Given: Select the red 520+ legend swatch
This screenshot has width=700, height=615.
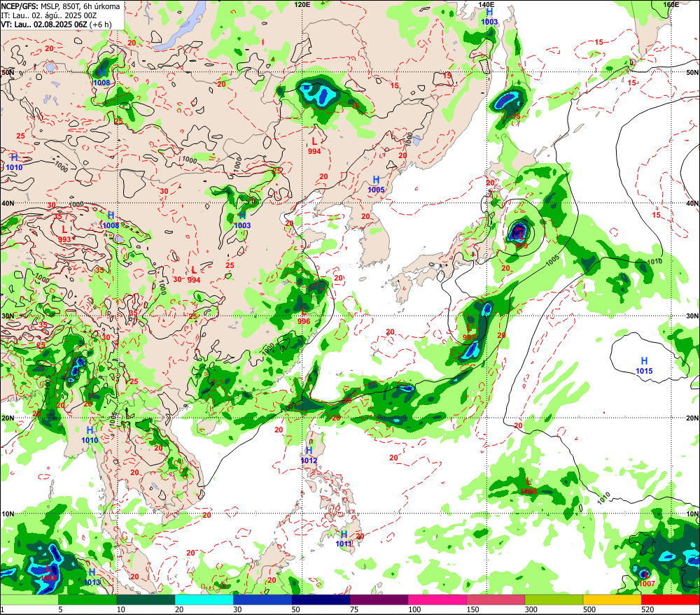Looking at the screenshot, I should pyautogui.click(x=671, y=600).
